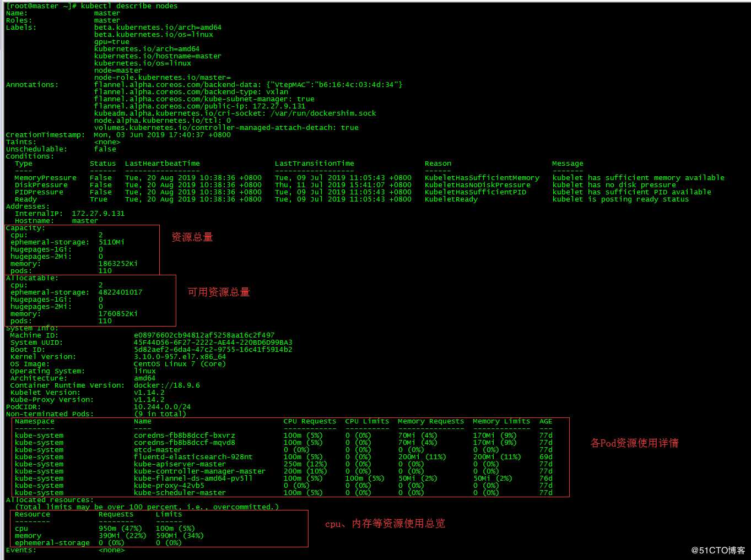751x560 pixels.
Task: Select pod 'kube-scheduler-master'
Action: click(x=180, y=493)
